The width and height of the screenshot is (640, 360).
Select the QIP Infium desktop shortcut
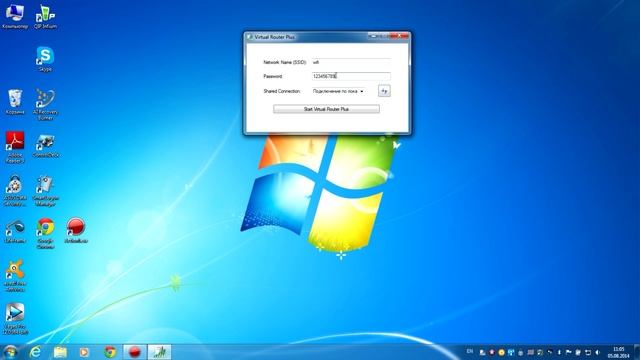45,16
